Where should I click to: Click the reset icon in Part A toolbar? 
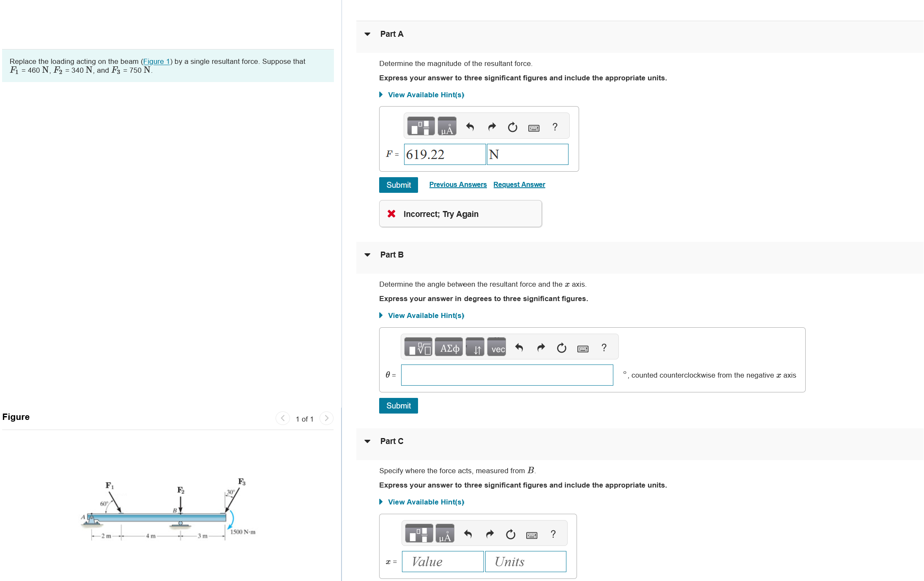[512, 127]
